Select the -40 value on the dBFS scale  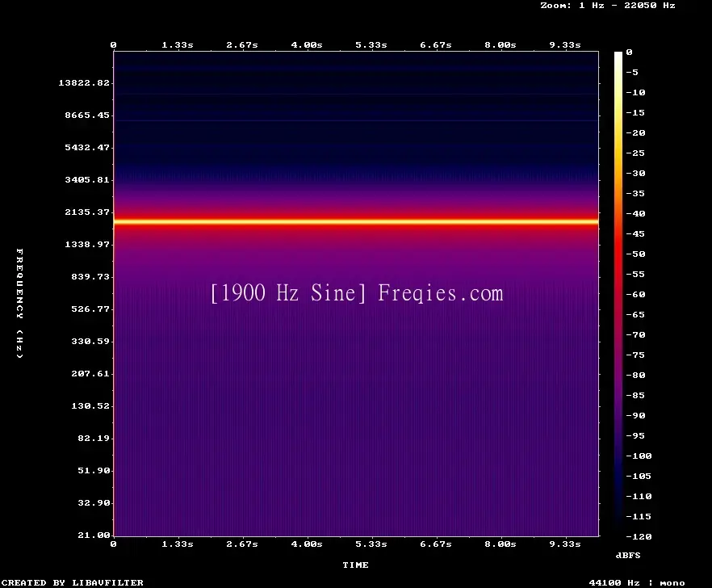click(635, 213)
